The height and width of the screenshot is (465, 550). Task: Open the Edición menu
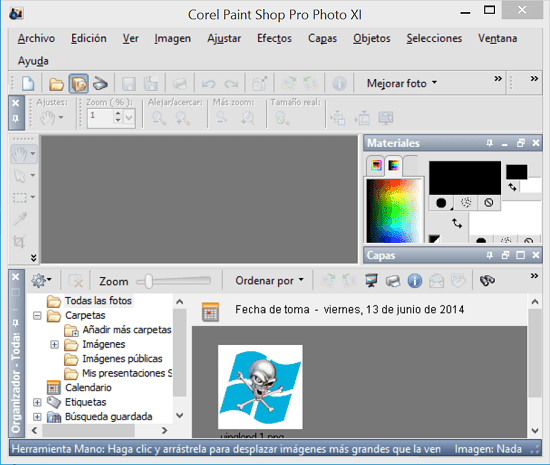tap(89, 38)
